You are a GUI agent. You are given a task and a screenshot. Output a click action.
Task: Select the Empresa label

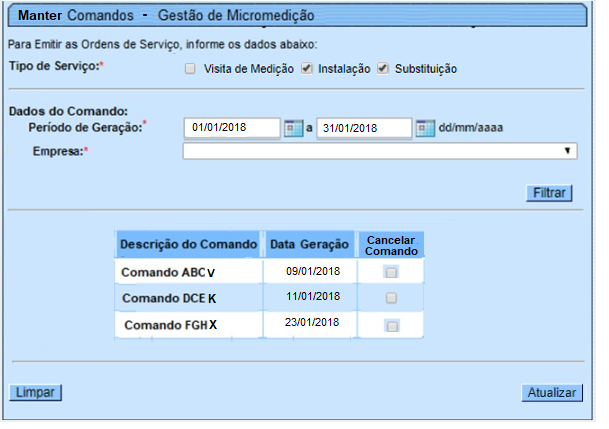[61, 151]
